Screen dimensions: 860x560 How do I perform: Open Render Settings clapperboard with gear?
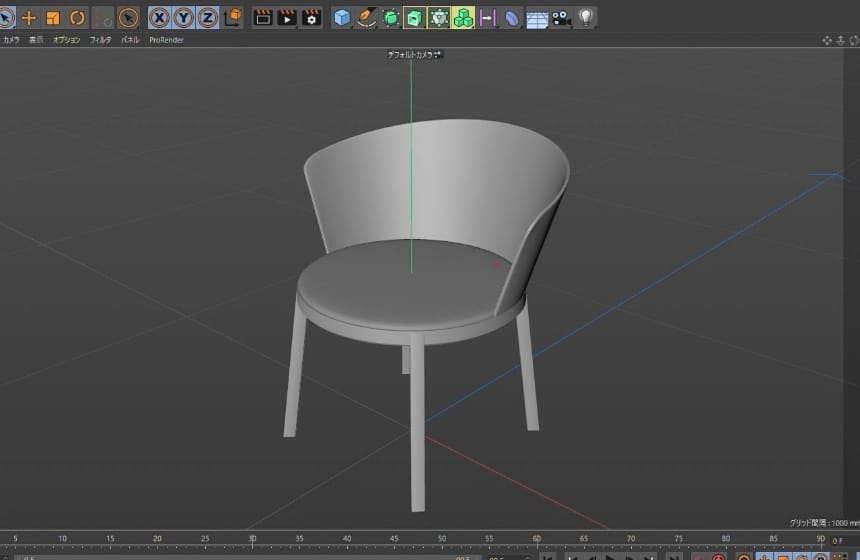[311, 18]
